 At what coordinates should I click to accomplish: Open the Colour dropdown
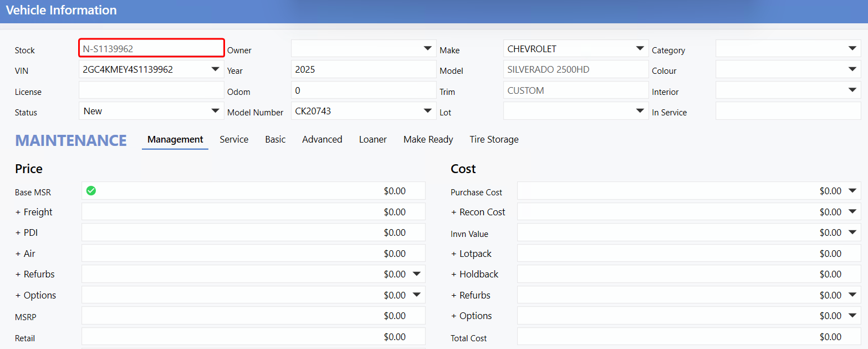(x=852, y=69)
